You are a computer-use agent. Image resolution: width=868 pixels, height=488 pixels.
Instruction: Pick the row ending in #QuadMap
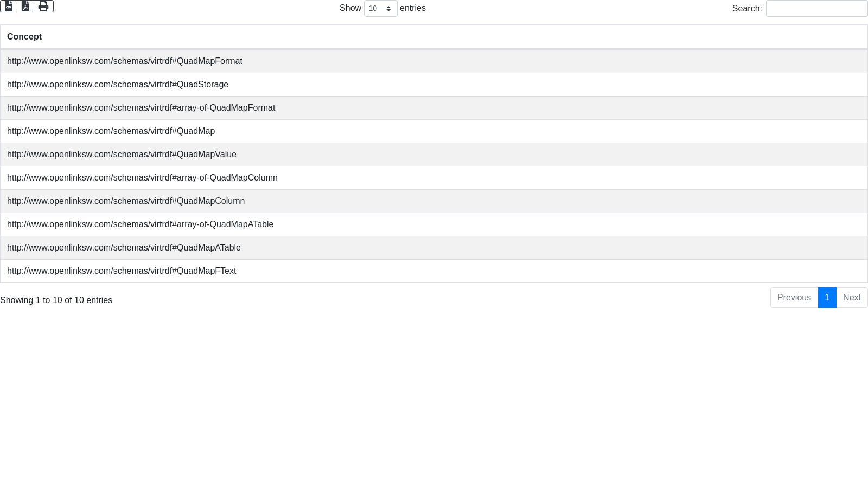click(111, 131)
